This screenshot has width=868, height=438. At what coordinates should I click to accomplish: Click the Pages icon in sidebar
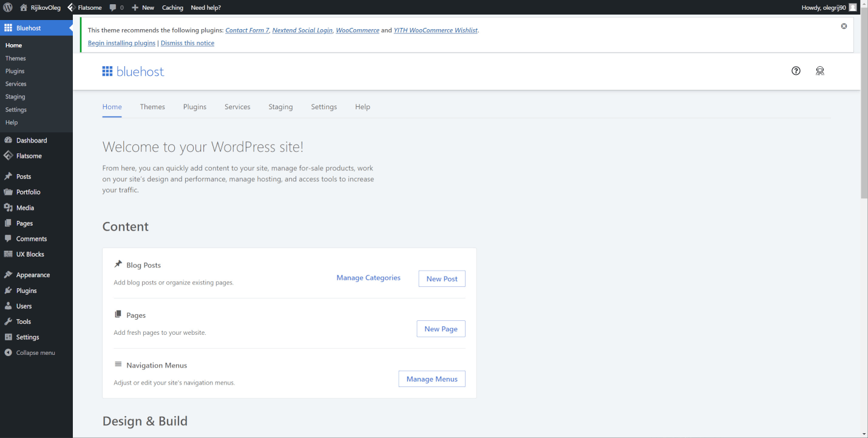(8, 223)
